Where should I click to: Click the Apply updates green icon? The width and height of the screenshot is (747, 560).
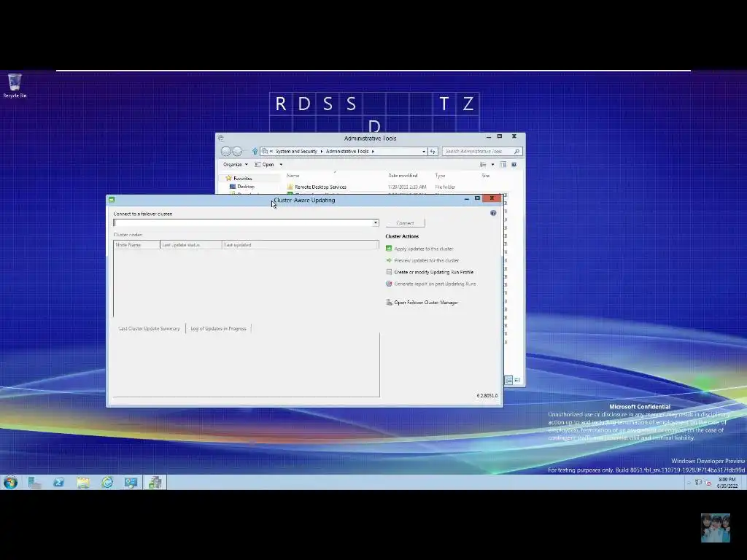[x=389, y=249]
